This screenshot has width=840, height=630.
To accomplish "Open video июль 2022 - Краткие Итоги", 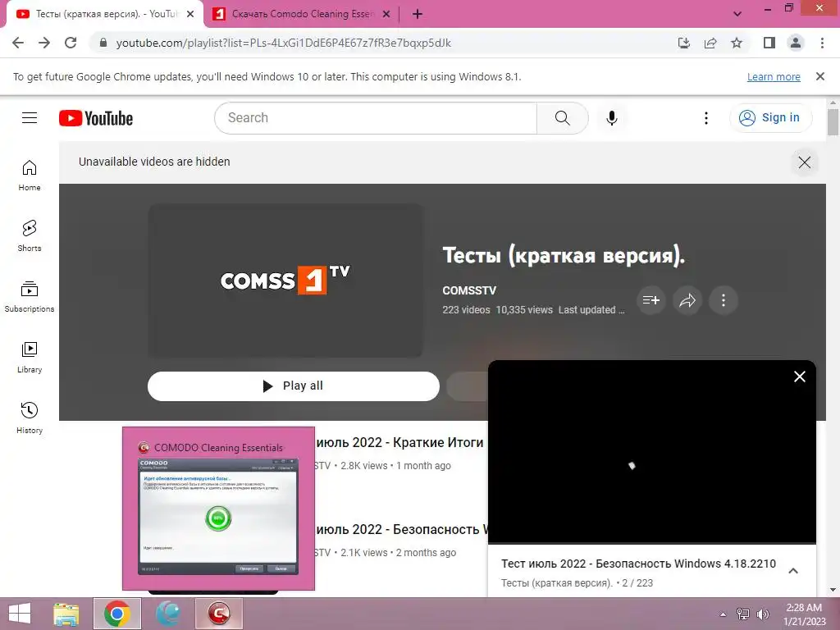I will (x=400, y=442).
